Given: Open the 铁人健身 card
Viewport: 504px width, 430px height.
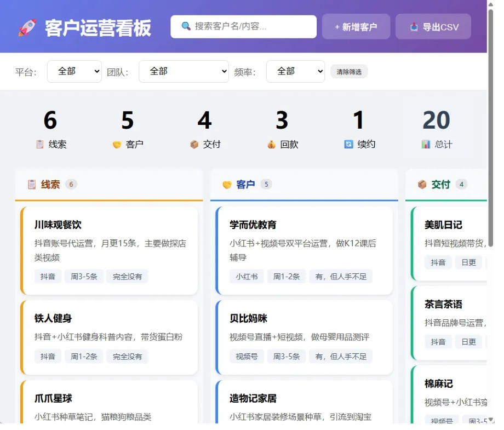Looking at the screenshot, I should (109, 337).
